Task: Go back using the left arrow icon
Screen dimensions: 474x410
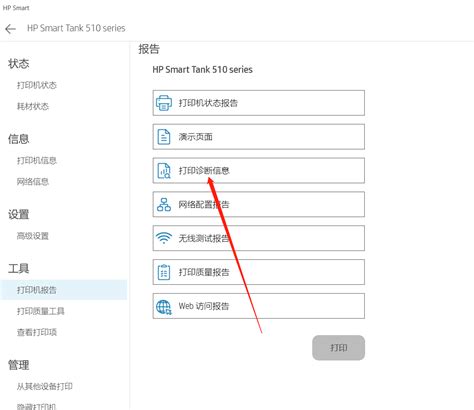Action: [x=10, y=29]
